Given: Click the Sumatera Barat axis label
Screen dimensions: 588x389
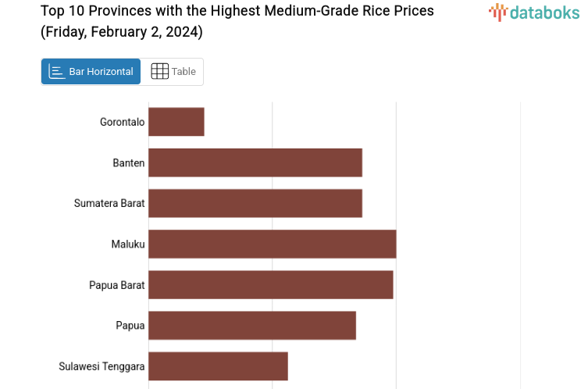Looking at the screenshot, I should [x=109, y=203].
